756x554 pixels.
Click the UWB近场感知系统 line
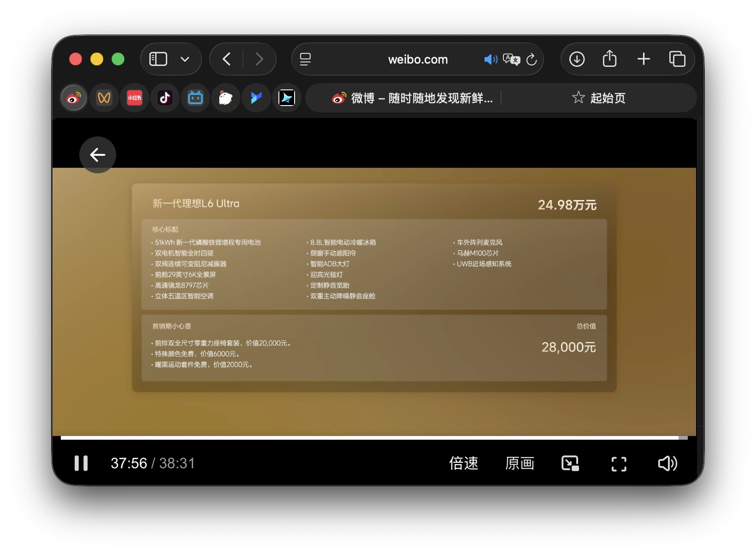point(484,264)
